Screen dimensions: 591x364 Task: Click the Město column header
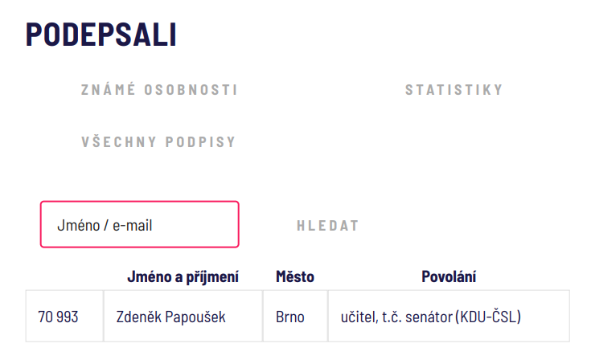coord(295,277)
